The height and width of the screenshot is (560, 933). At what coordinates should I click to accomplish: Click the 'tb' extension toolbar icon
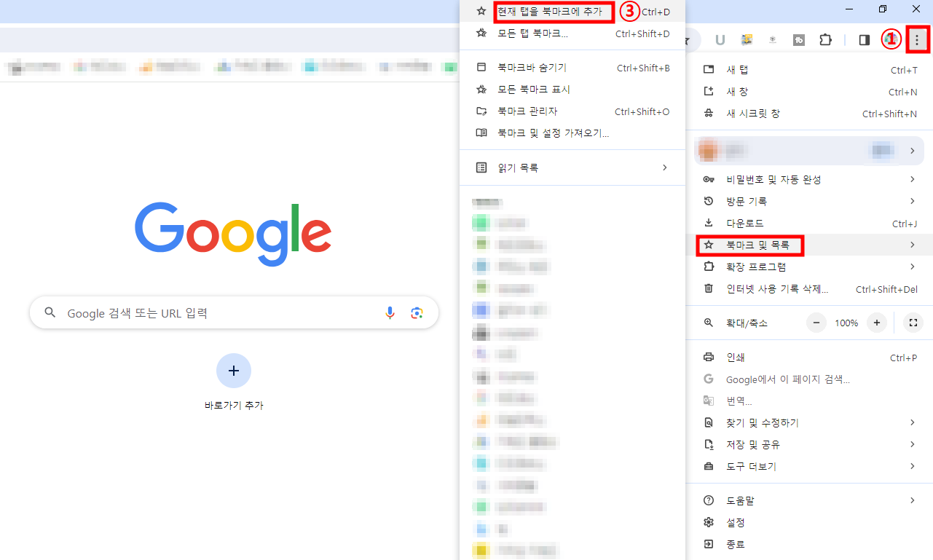(798, 39)
